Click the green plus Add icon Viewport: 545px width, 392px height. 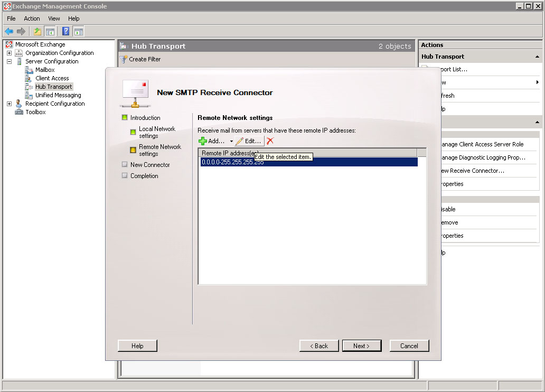(203, 141)
